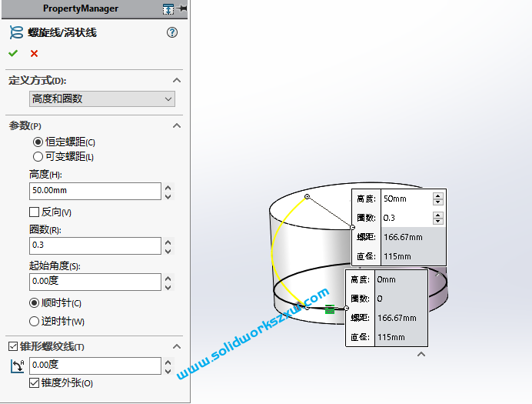Image resolution: width=532 pixels, height=404 pixels.
Task: Choose 顺时针 clockwise direction
Action: point(34,303)
